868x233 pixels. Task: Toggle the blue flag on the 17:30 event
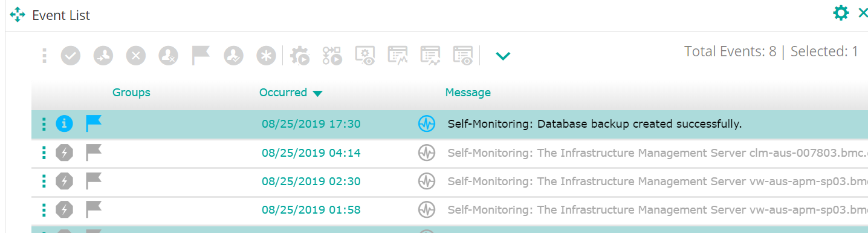pyautogui.click(x=94, y=123)
